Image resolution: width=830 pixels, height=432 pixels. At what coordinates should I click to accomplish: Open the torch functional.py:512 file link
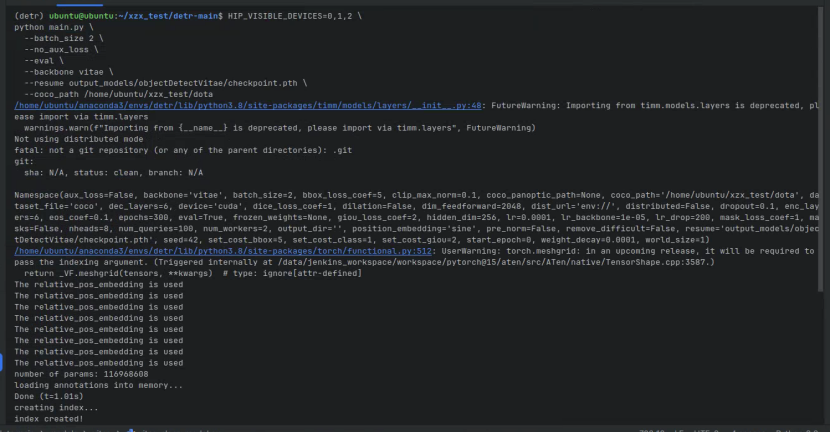(x=223, y=251)
